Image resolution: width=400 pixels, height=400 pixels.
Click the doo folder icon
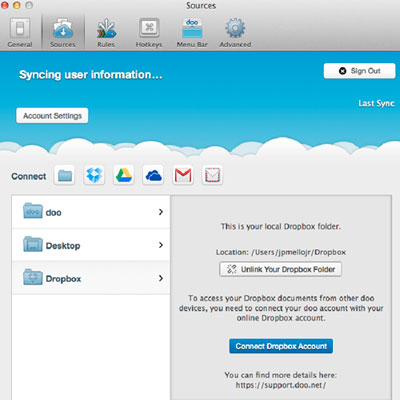point(33,211)
